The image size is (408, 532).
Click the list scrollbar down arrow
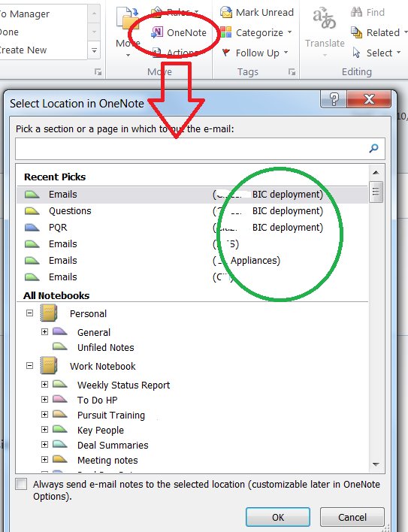pos(376,464)
